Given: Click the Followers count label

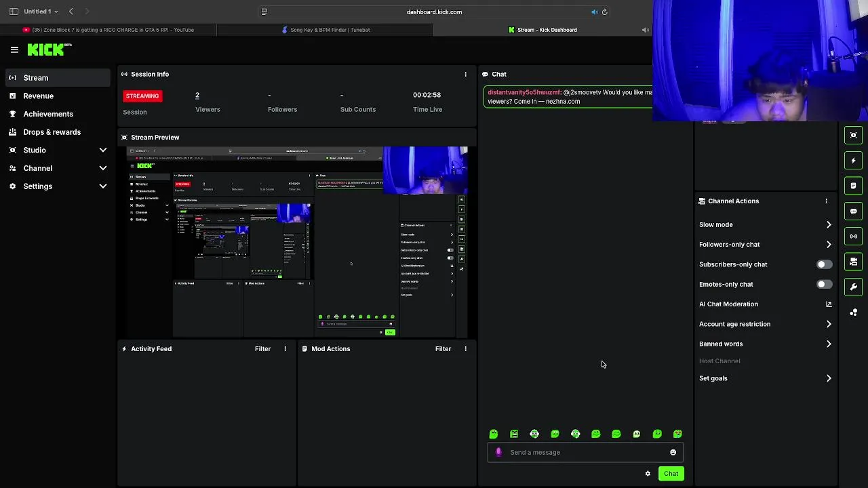Looking at the screenshot, I should [x=282, y=110].
